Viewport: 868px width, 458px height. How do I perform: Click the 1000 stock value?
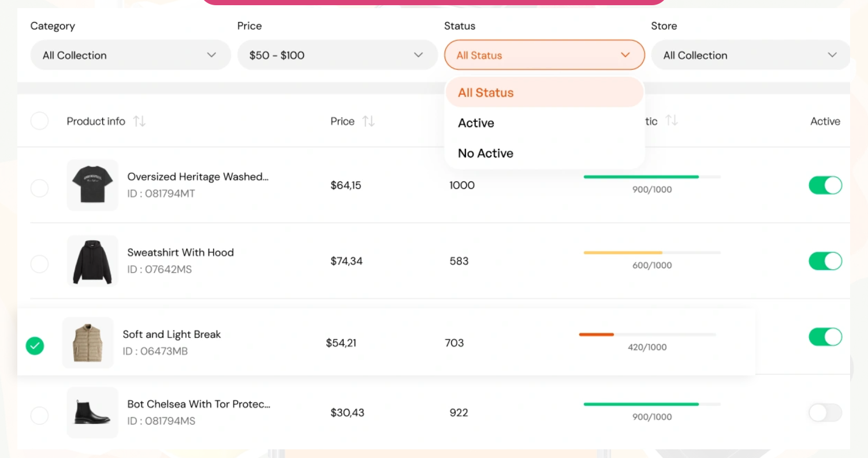pyautogui.click(x=462, y=185)
